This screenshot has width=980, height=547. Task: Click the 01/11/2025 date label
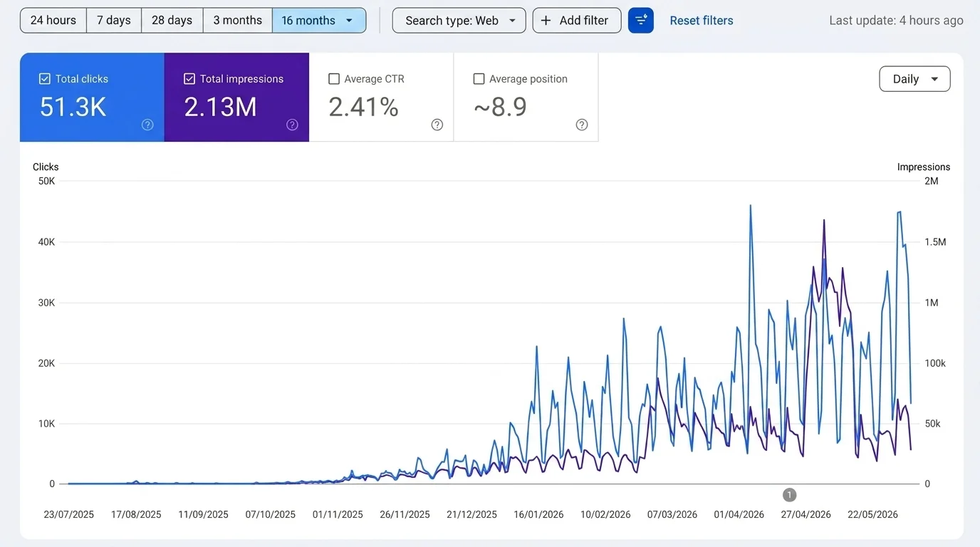(338, 514)
